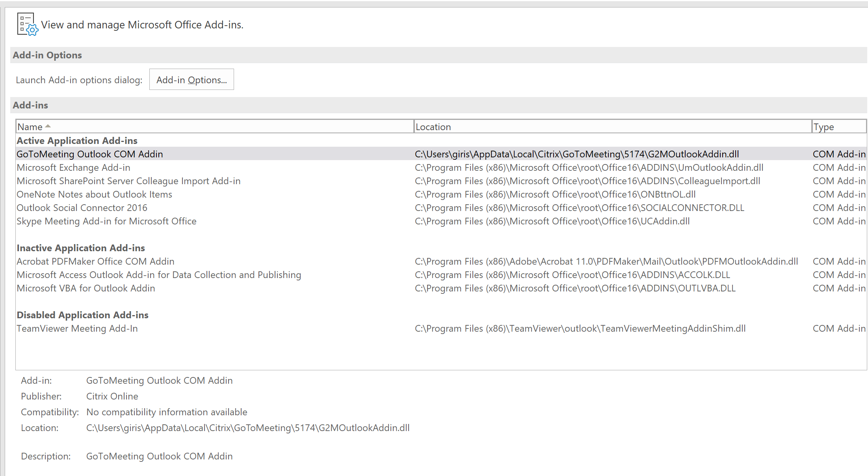Image resolution: width=868 pixels, height=476 pixels.
Task: Click the Citrix Online publisher value
Action: [112, 396]
